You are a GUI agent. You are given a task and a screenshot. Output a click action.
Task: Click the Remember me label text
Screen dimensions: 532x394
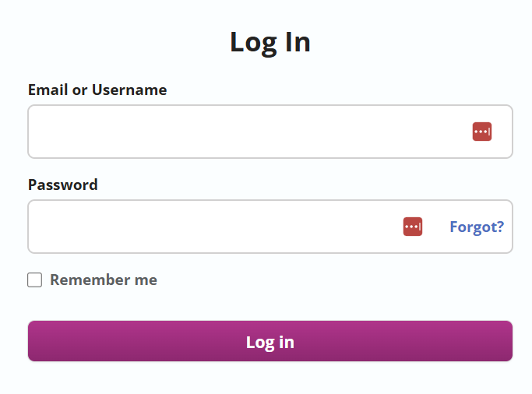coord(104,280)
